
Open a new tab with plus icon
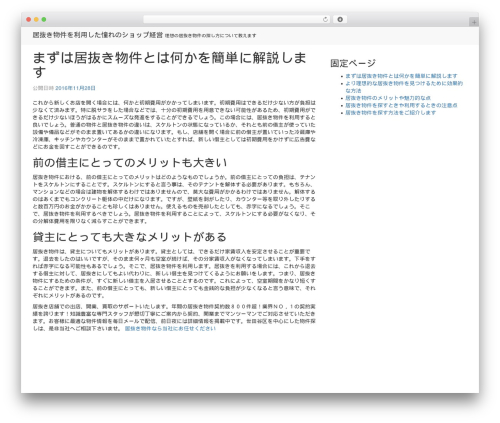[474, 22]
